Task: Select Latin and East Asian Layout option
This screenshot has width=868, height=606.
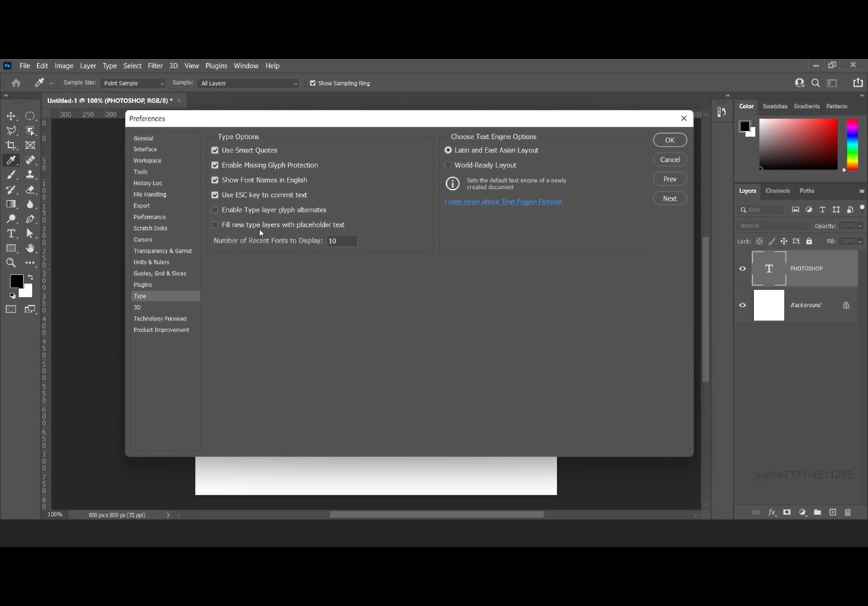Action: [448, 150]
